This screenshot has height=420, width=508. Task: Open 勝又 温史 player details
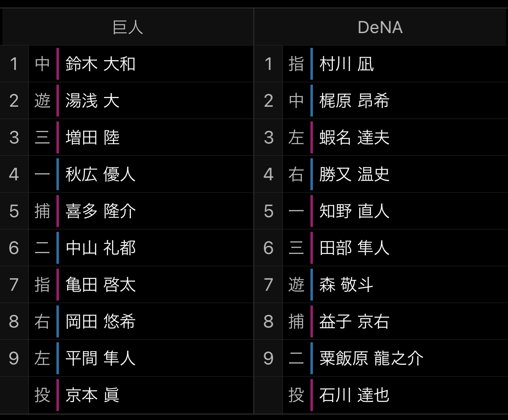pos(354,175)
